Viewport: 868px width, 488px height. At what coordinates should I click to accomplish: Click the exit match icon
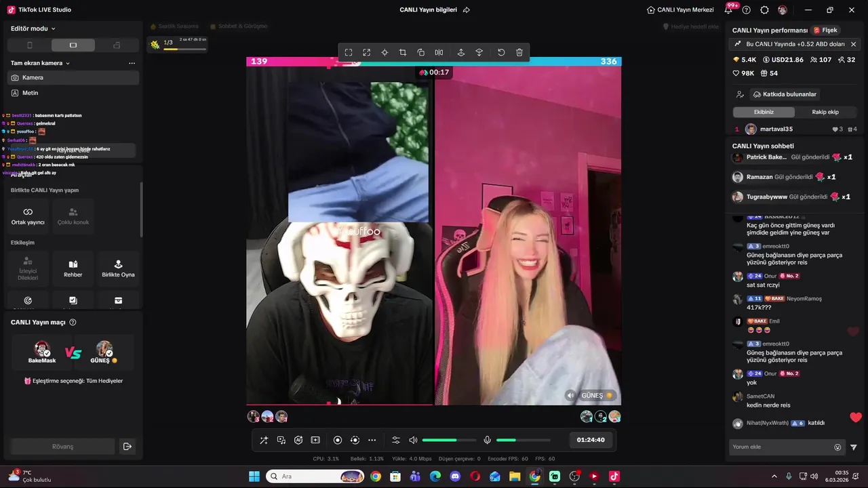point(127,447)
